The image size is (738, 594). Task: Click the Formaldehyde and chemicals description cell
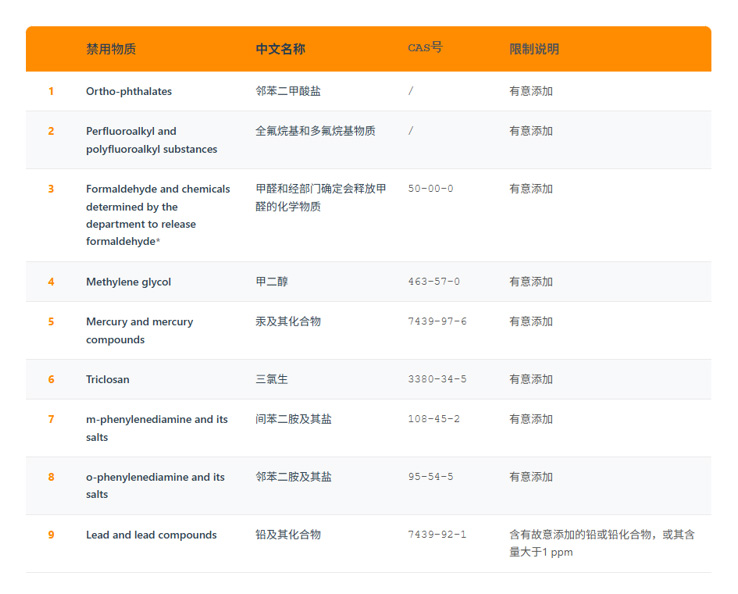[x=158, y=215]
